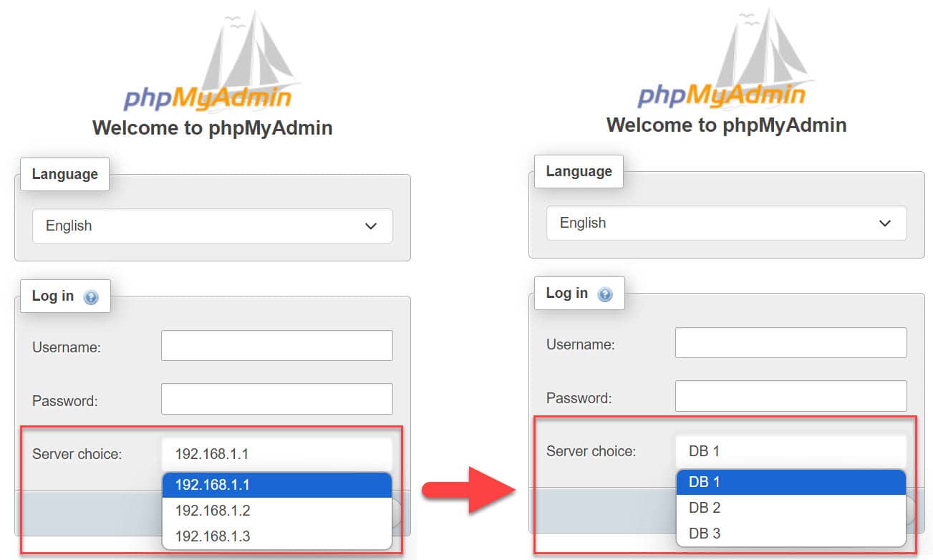Click the 'Password:' label in left panel
933x560 pixels.
(x=65, y=401)
